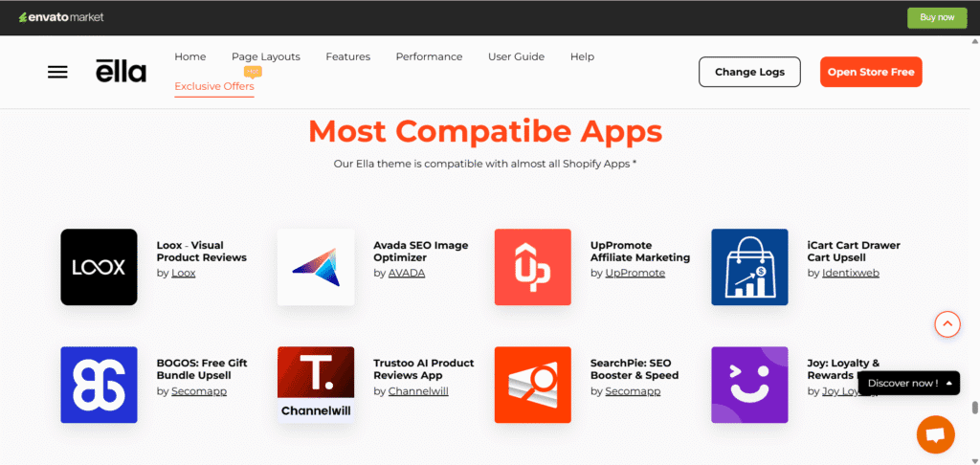
Task: Open the Features menu
Action: pos(348,56)
